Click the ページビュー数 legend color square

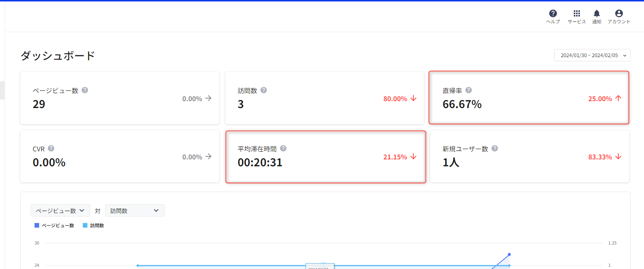click(37, 225)
